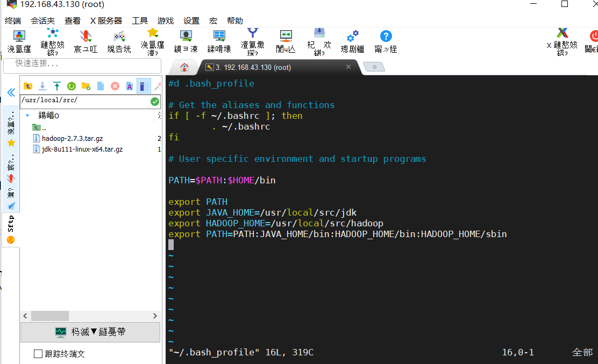Click the remote monitoring button below the file list
Screen dimensions: 598x364
coord(90,332)
